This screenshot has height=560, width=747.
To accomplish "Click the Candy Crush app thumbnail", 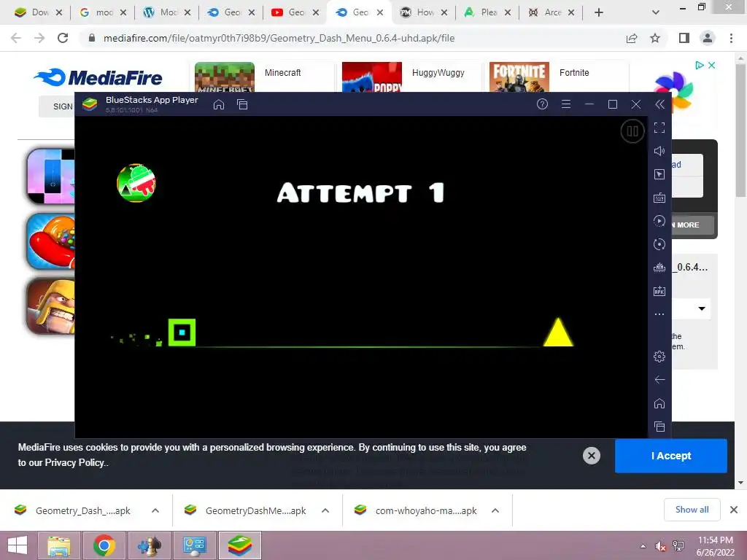I will point(51,241).
